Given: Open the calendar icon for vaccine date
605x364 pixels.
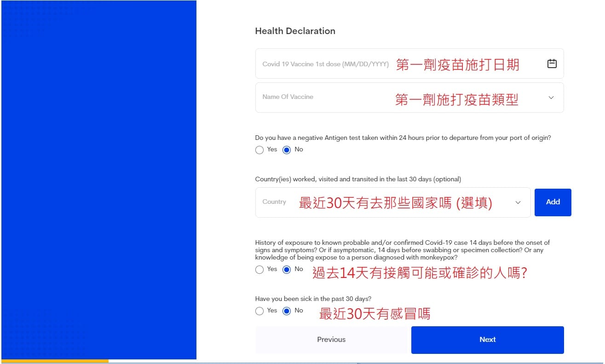Looking at the screenshot, I should tap(552, 64).
